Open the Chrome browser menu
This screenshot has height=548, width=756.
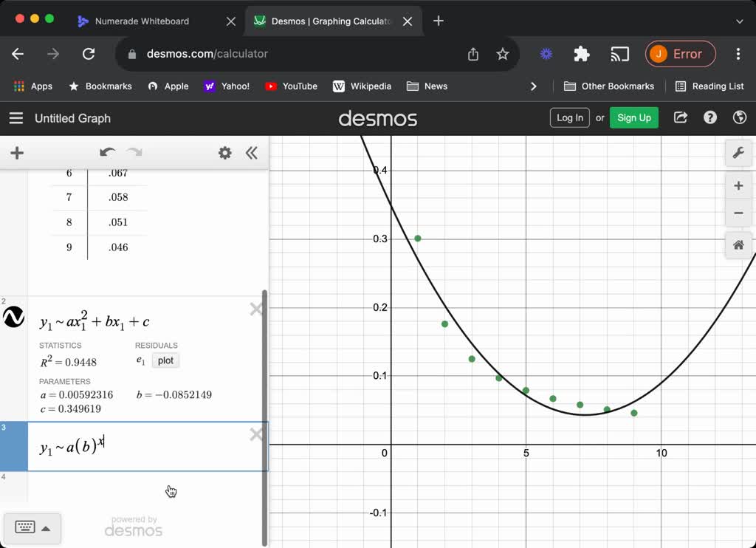pos(738,54)
